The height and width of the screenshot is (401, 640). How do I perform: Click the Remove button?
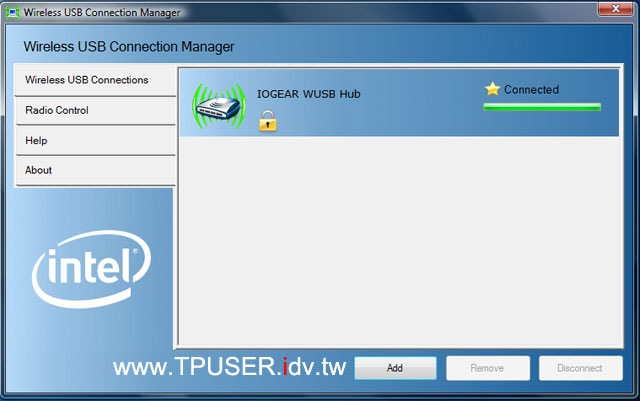[488, 368]
